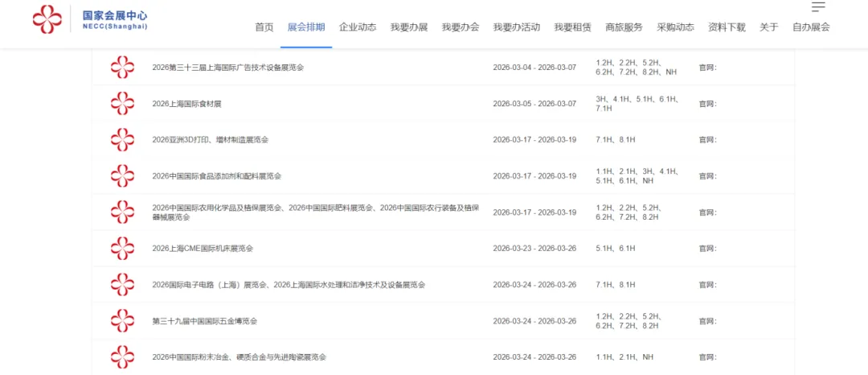Image resolution: width=868 pixels, height=375 pixels.
Task: Click 官网 in 广告技术设备展览会 row
Action: 707,68
